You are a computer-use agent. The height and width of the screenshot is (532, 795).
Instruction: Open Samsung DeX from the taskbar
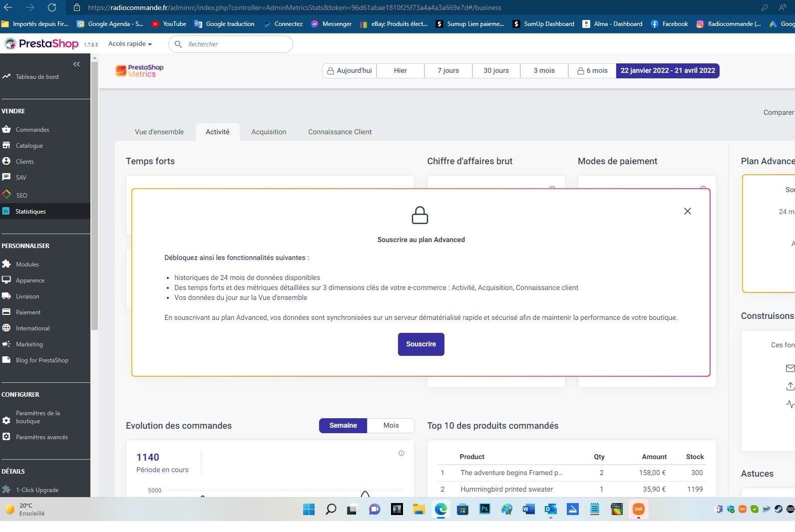pyautogui.click(x=638, y=509)
